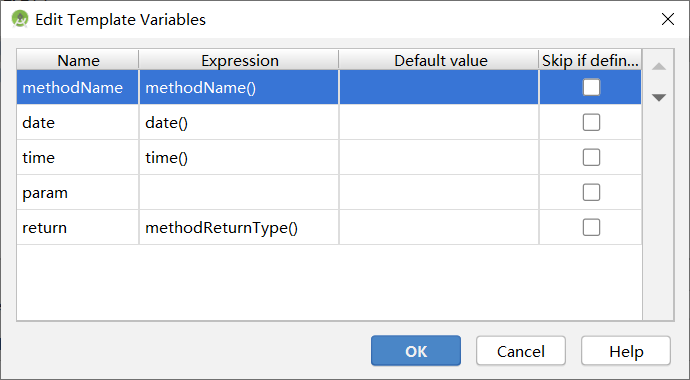This screenshot has width=690, height=380.
Task: Click the Cancel button
Action: pyautogui.click(x=521, y=351)
